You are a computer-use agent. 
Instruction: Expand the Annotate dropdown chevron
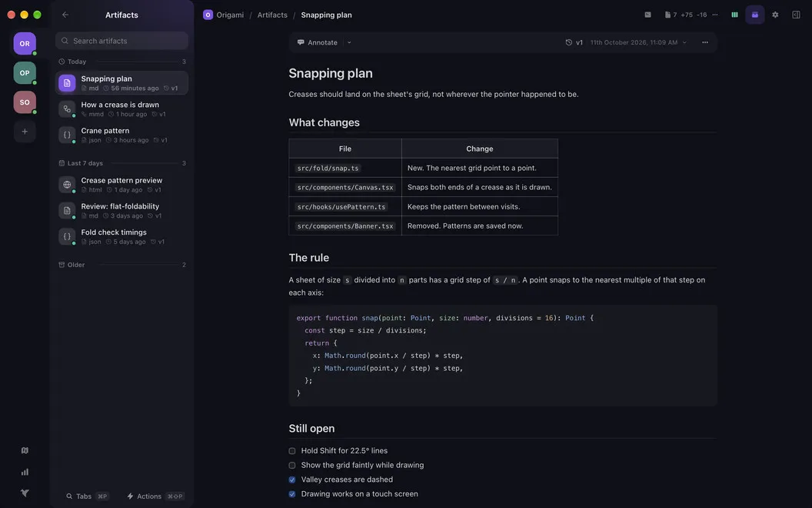click(x=349, y=42)
